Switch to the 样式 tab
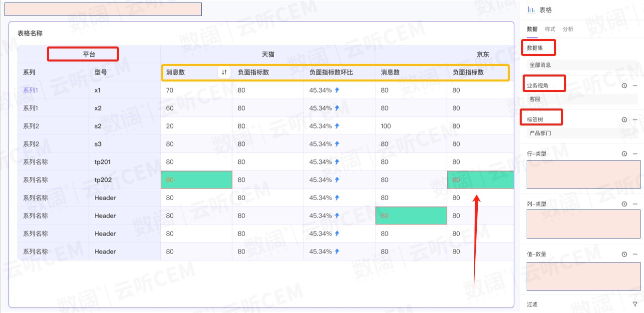Image resolution: width=644 pixels, height=313 pixels. [x=550, y=29]
